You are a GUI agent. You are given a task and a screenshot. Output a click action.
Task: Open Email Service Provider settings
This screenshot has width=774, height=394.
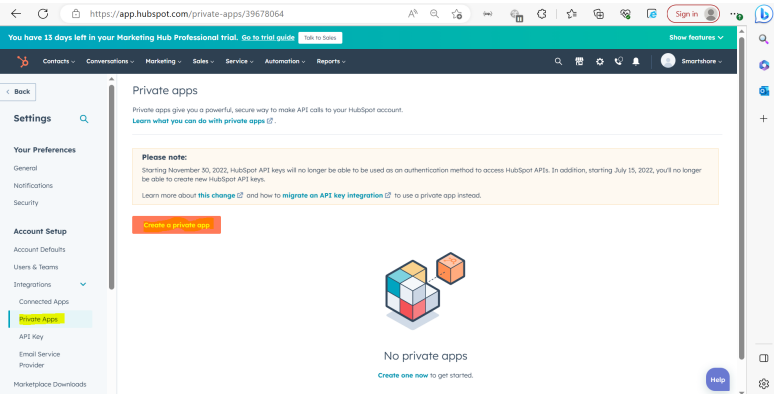pos(39,359)
